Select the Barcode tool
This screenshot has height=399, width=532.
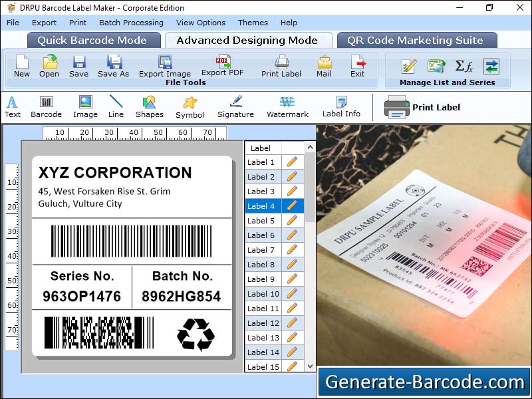point(46,106)
